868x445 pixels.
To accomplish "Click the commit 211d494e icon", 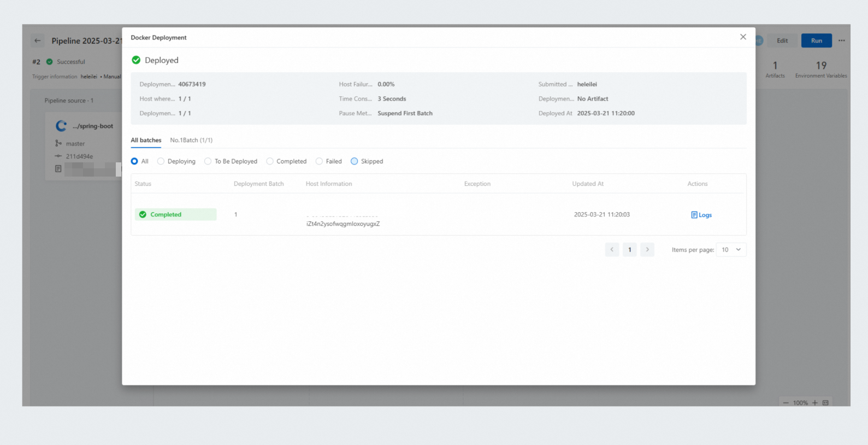I will tap(58, 156).
